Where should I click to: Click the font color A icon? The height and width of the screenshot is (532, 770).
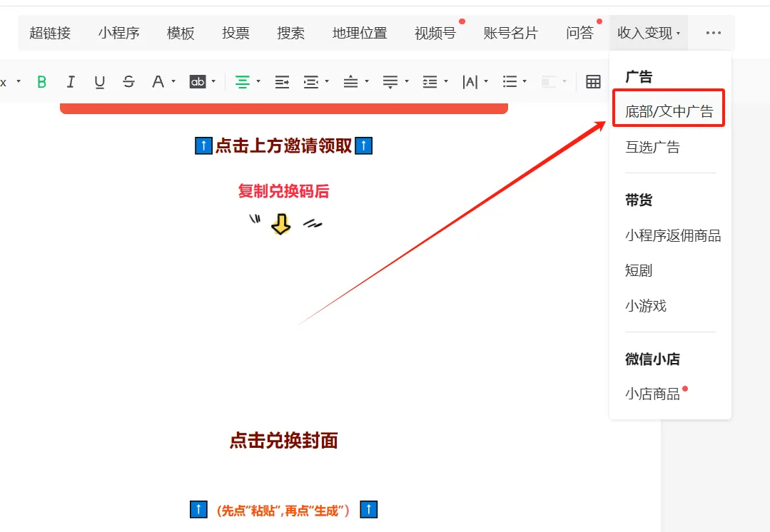(158, 81)
